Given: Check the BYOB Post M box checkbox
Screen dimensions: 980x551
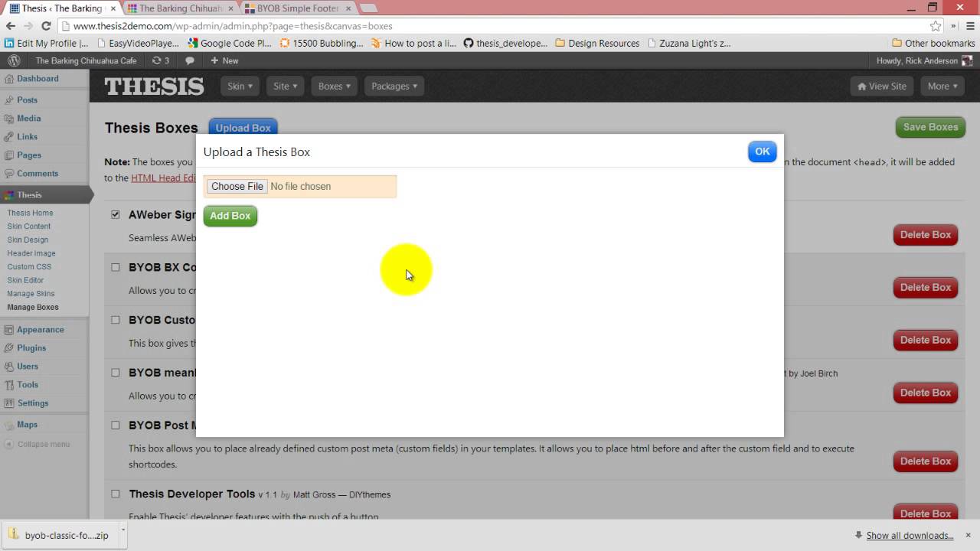Looking at the screenshot, I should click(116, 425).
